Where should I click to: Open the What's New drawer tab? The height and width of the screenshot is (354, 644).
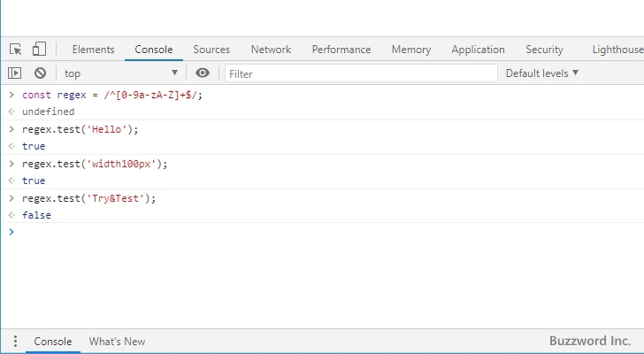click(117, 342)
